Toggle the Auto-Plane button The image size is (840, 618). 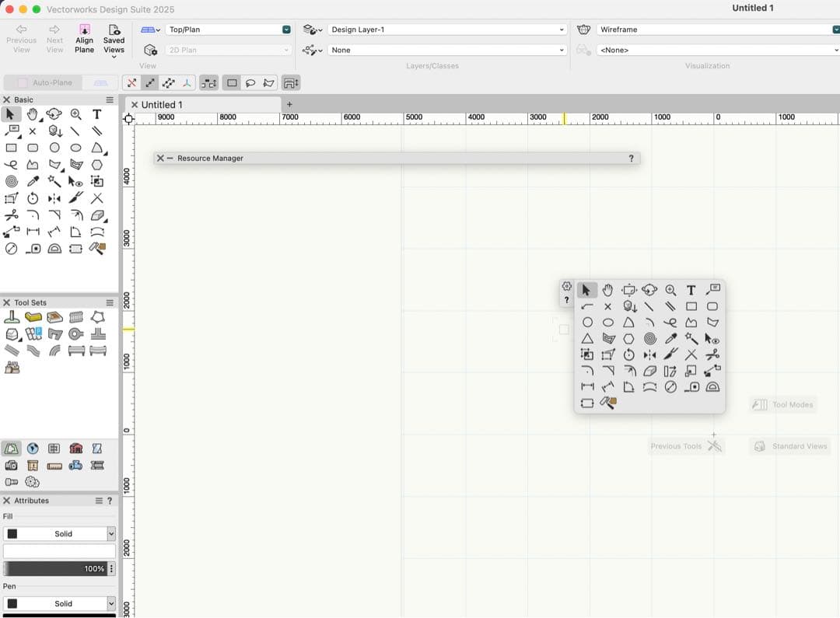[45, 82]
